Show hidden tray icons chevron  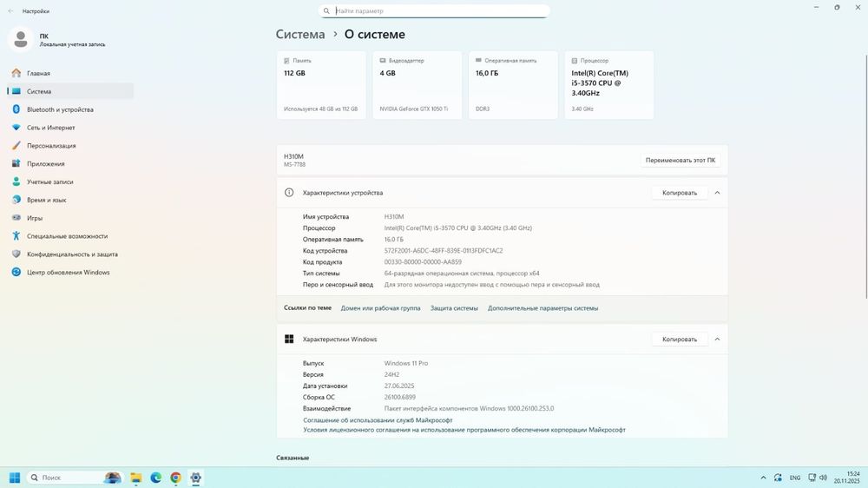[x=763, y=478]
